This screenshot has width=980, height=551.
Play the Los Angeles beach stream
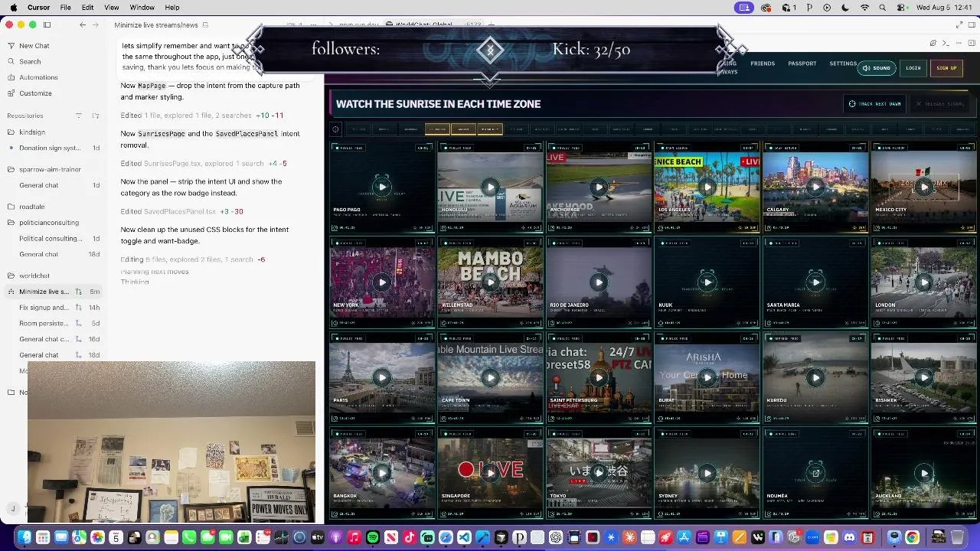[707, 187]
